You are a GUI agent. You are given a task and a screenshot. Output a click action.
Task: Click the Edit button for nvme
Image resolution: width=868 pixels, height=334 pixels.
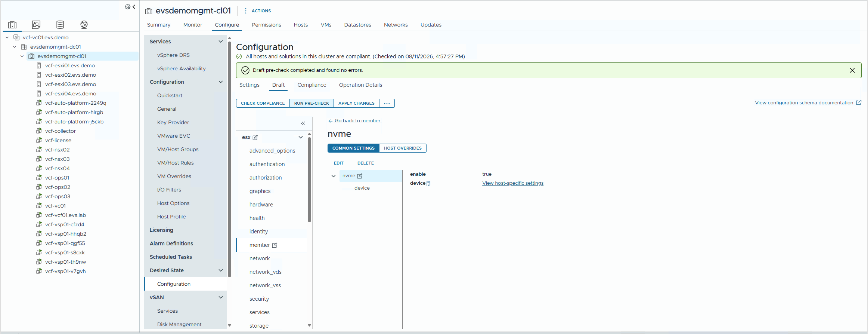click(x=339, y=163)
